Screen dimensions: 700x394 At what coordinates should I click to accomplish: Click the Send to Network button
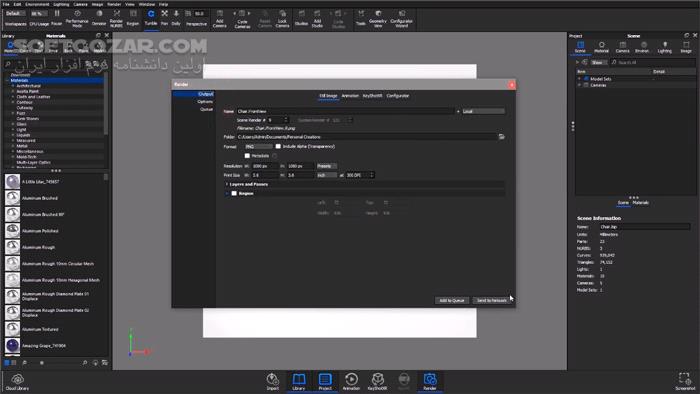pyautogui.click(x=491, y=300)
